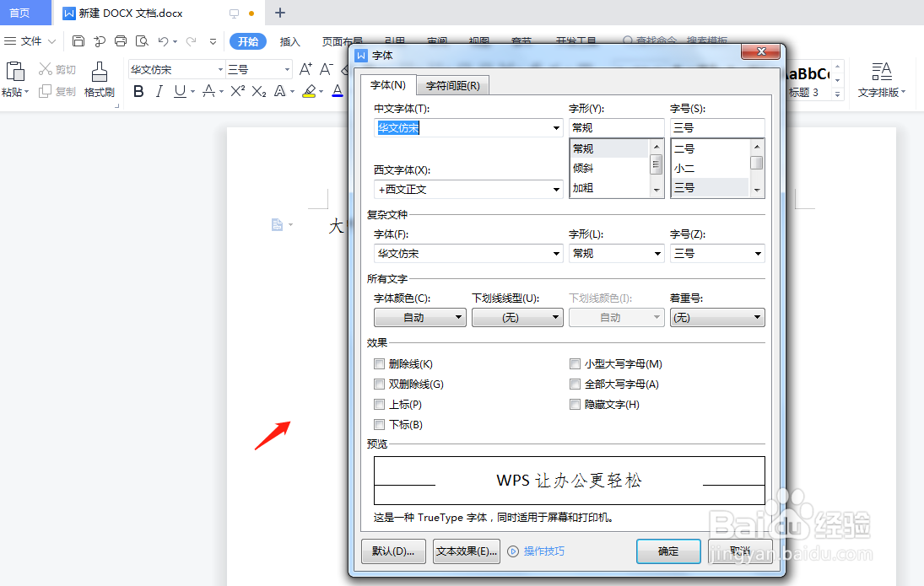Enable the 隐藏文字 hidden text checkbox
Screen dimensions: 924x586
pyautogui.click(x=575, y=404)
